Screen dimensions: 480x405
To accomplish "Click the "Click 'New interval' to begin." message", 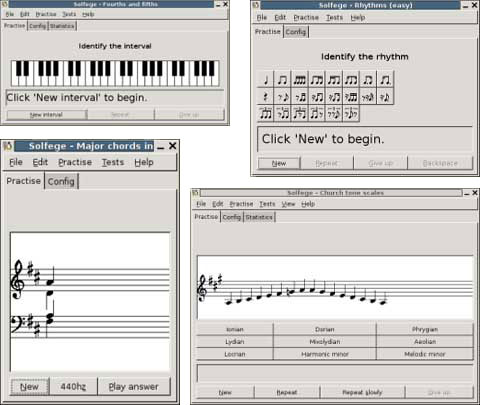I will [x=77, y=98].
